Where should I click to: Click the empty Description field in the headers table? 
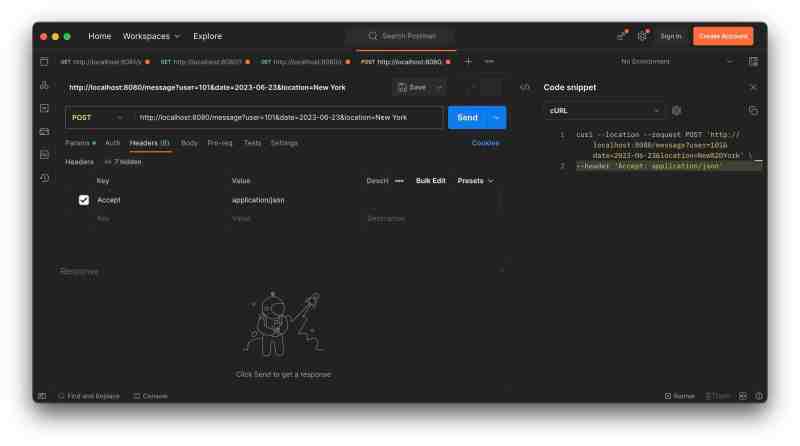[431, 218]
